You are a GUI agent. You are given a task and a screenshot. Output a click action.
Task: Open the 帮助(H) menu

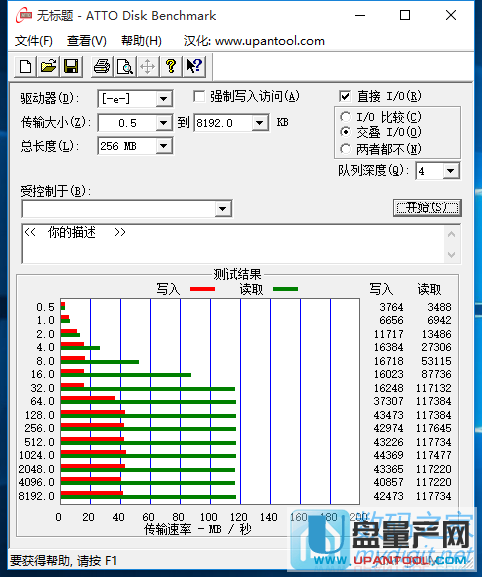point(141,41)
